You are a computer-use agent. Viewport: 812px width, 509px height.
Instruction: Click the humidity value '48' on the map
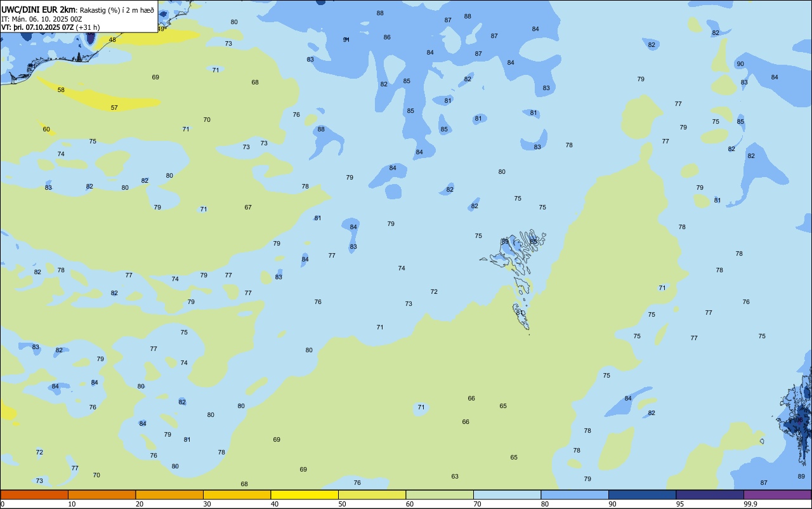tap(112, 40)
